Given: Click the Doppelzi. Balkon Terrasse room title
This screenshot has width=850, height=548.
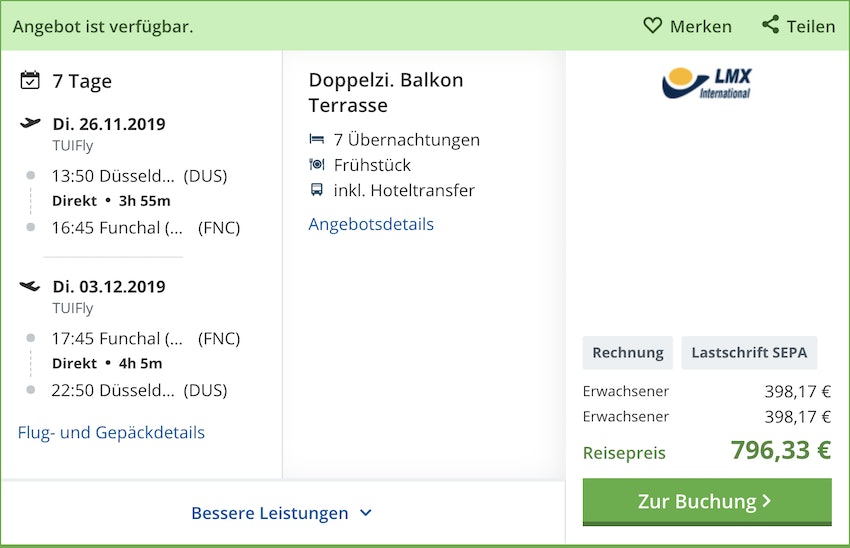Looking at the screenshot, I should click(386, 92).
